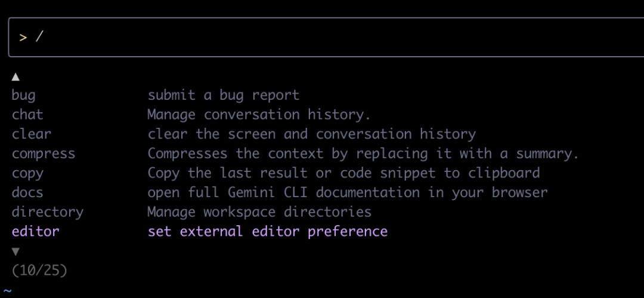Viewport: 644px width, 298px height.
Task: Select the highlighted editor command
Action: tap(36, 231)
